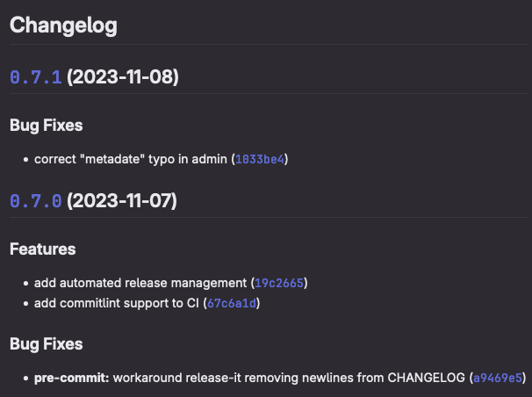Click "add commitlint support to CI" text
The width and height of the screenshot is (532, 397).
coord(117,303)
